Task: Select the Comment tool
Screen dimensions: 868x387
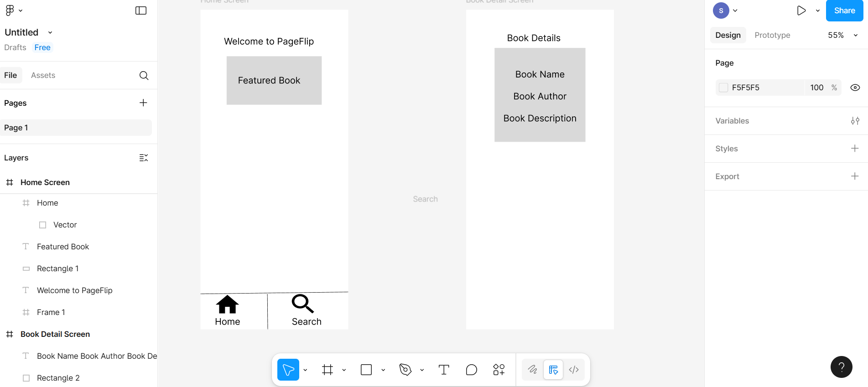Action: click(x=471, y=370)
